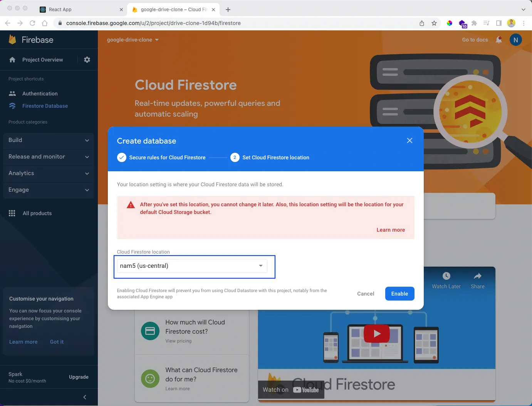Click Upgrade plan button
Viewport: 532px width, 406px height.
tap(79, 377)
